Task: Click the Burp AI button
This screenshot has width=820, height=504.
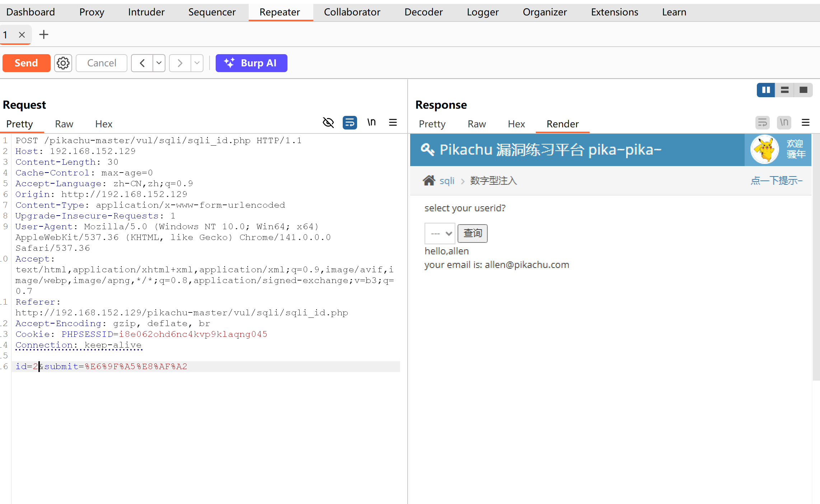Action: (251, 63)
